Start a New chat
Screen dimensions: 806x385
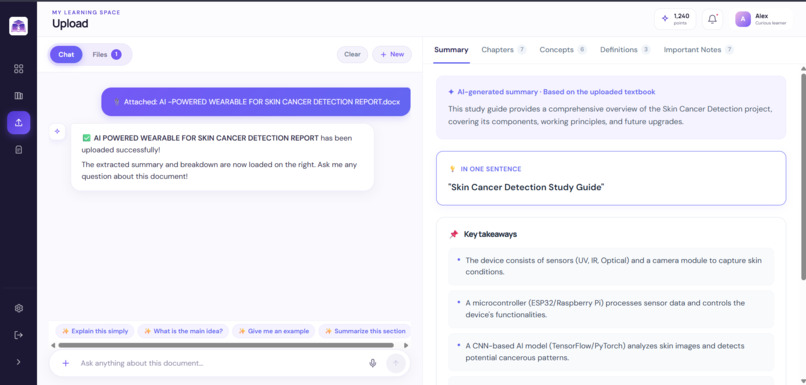tap(392, 54)
